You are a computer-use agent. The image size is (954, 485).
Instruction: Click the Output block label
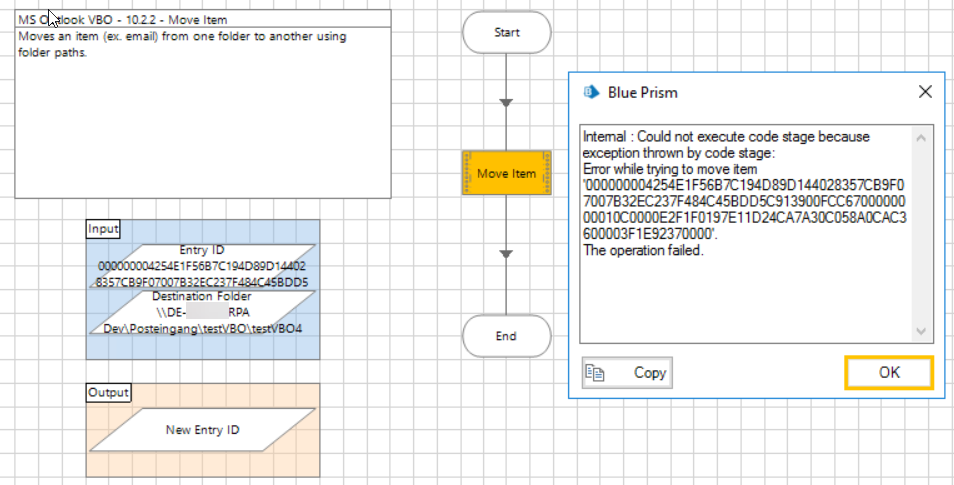pyautogui.click(x=108, y=393)
